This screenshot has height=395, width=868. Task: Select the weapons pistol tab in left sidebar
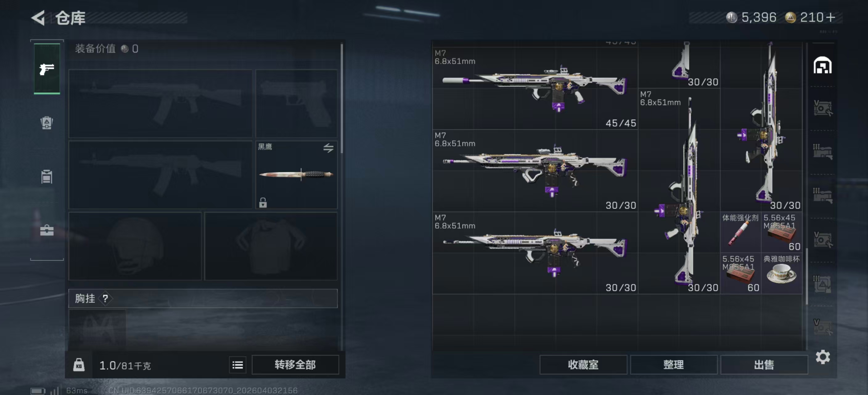pyautogui.click(x=47, y=69)
